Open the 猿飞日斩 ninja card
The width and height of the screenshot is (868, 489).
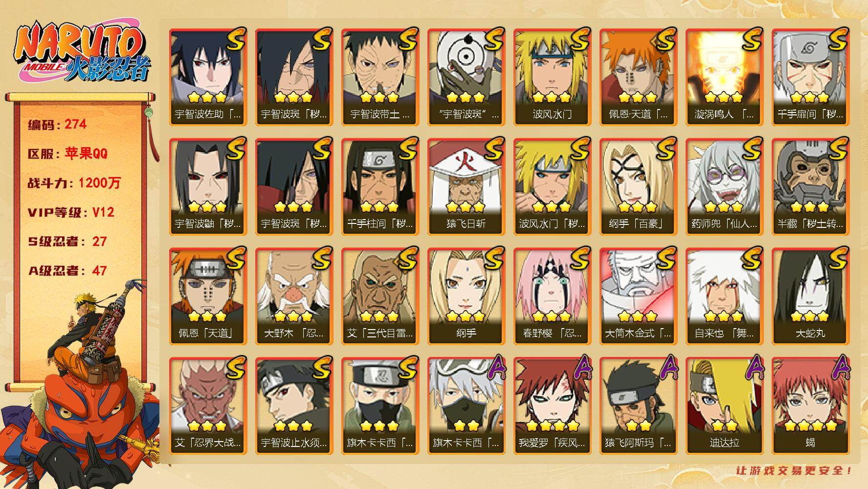pos(466,186)
